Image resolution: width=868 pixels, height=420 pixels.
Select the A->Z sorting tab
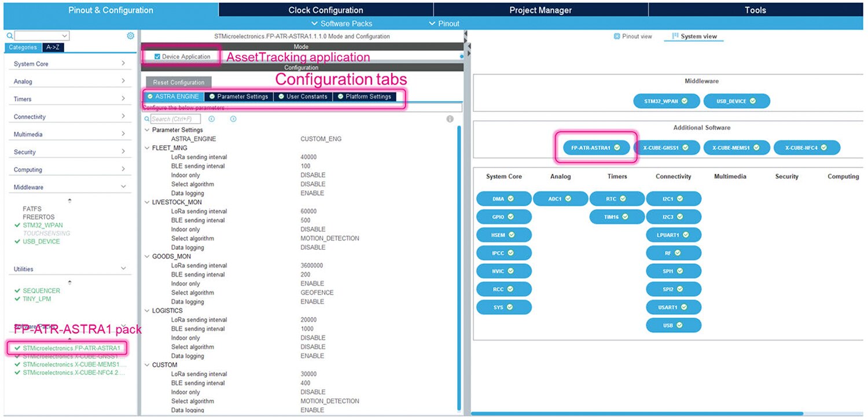pyautogui.click(x=53, y=47)
